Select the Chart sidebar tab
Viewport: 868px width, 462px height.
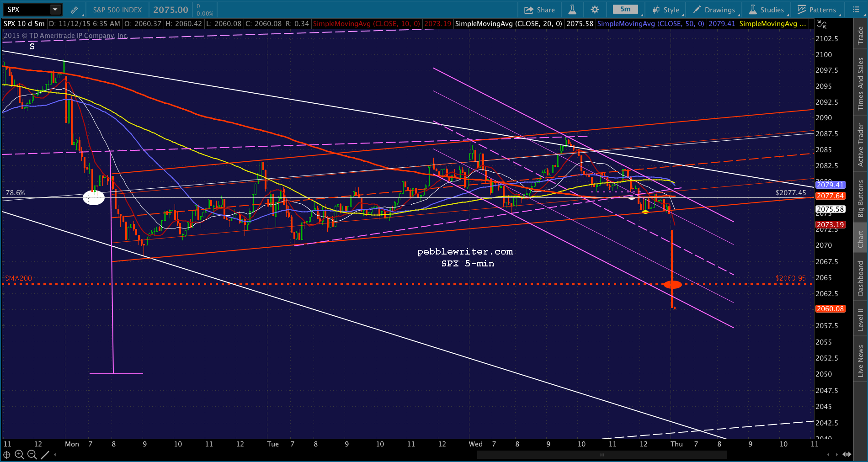click(861, 239)
